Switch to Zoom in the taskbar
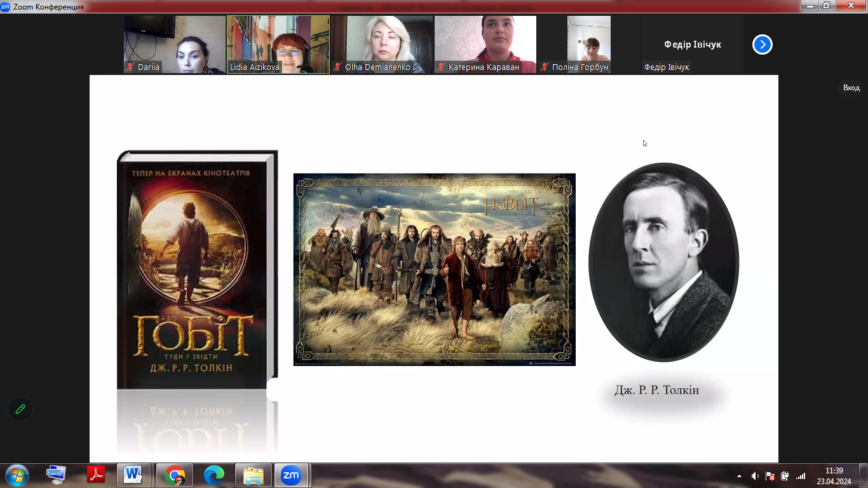 292,475
